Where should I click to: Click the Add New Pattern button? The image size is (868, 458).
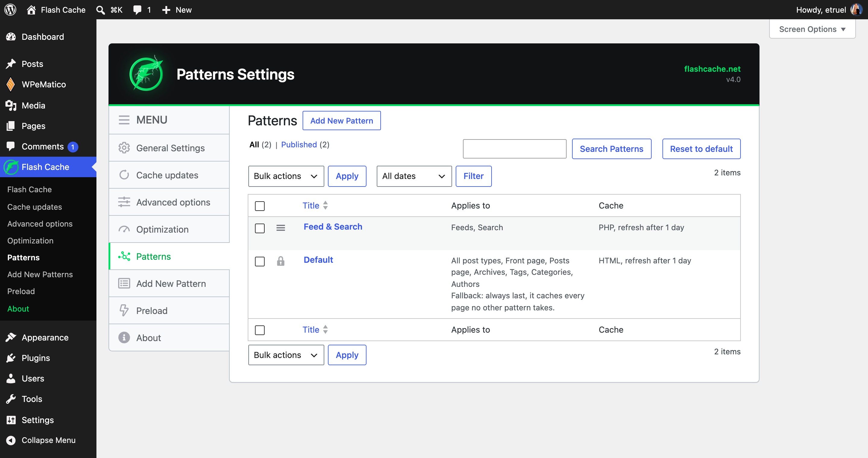[x=342, y=121]
